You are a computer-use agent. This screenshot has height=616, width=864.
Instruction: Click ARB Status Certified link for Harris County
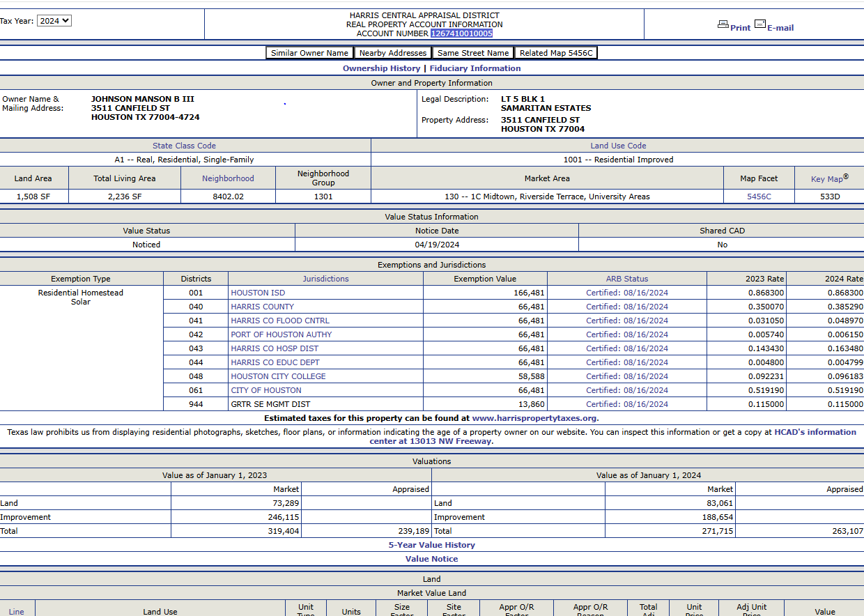click(626, 307)
